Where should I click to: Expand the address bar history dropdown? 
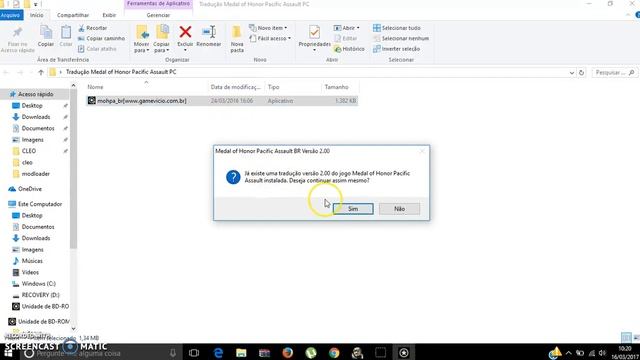[x=572, y=73]
